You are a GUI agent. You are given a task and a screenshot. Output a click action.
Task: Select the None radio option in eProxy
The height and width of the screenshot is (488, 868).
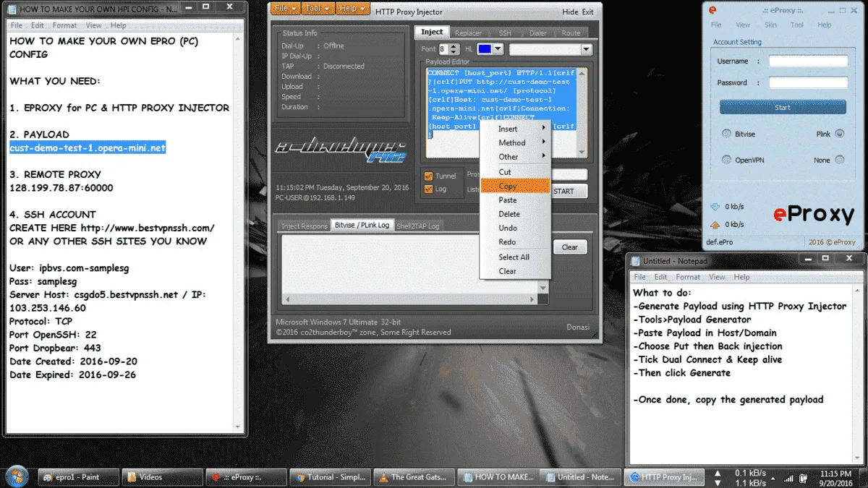pos(839,160)
